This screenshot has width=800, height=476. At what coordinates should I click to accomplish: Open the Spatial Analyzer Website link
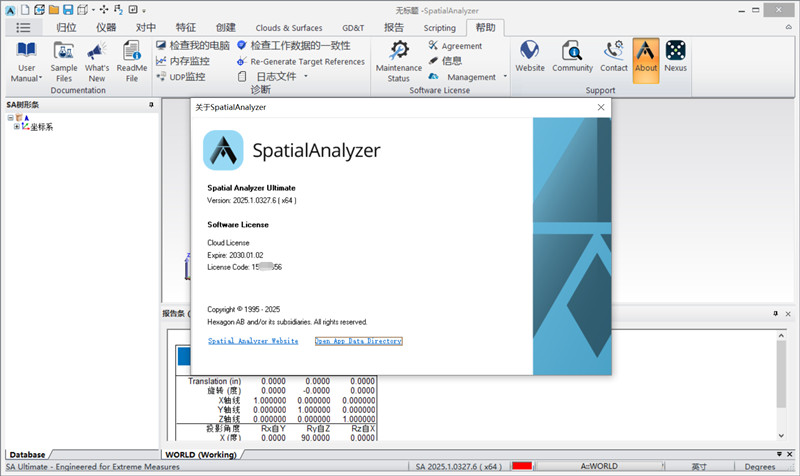(253, 341)
